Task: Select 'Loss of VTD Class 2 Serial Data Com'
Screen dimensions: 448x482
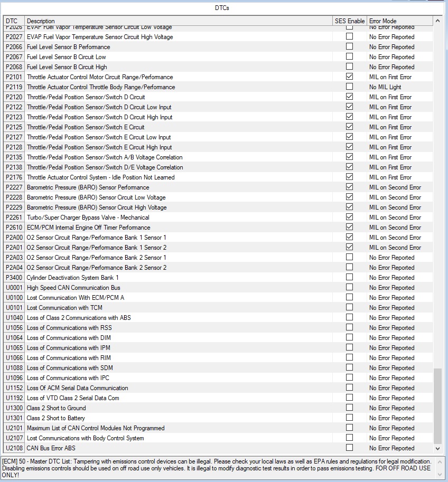Action: pos(73,398)
